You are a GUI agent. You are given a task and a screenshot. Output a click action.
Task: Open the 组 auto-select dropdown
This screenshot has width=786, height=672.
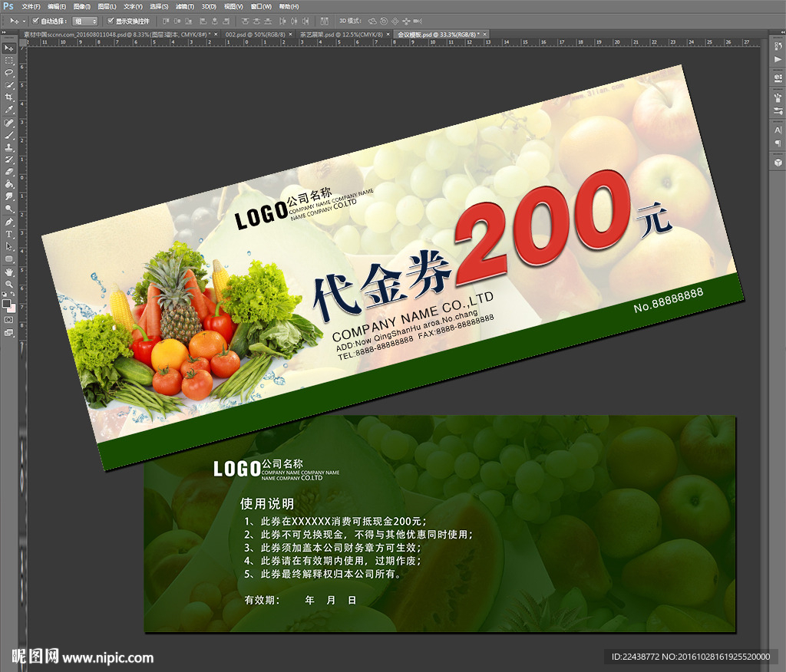coord(84,21)
